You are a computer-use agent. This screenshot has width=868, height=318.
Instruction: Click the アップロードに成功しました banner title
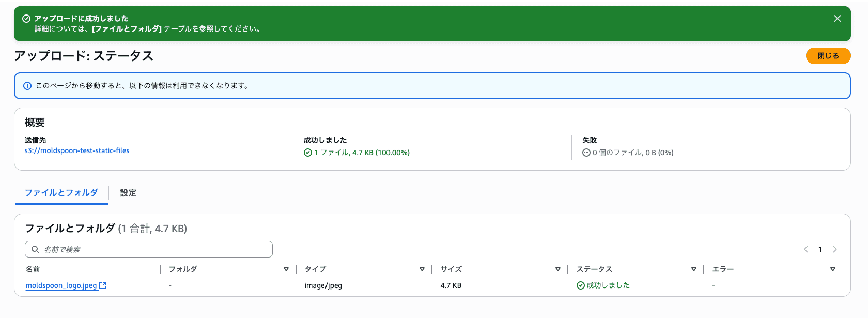pos(81,19)
